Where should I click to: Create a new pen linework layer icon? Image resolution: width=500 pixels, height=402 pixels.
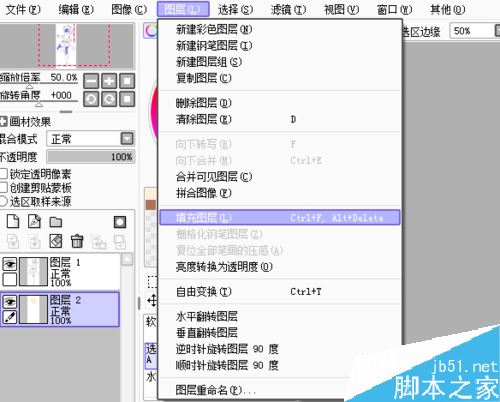pyautogui.click(x=34, y=222)
